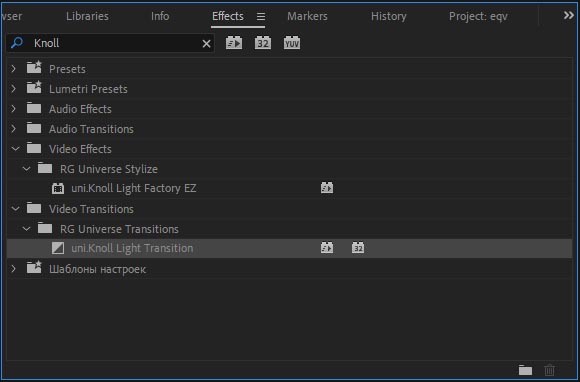Switch to the Info tab
Screen dimensions: 580x382
coord(160,16)
